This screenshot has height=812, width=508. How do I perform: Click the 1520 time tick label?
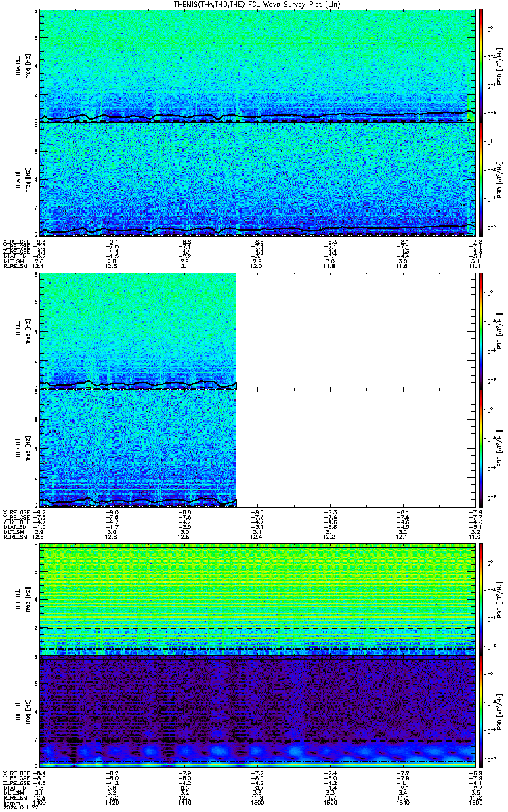point(331,803)
